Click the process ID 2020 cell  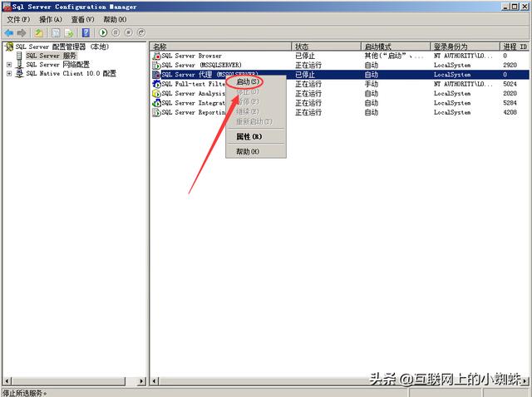[510, 93]
